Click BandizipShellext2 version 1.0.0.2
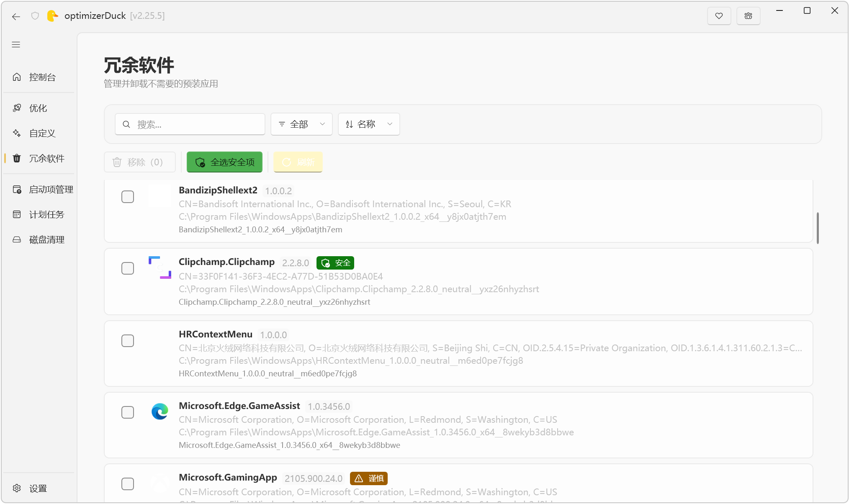The height and width of the screenshot is (504, 849). (278, 191)
